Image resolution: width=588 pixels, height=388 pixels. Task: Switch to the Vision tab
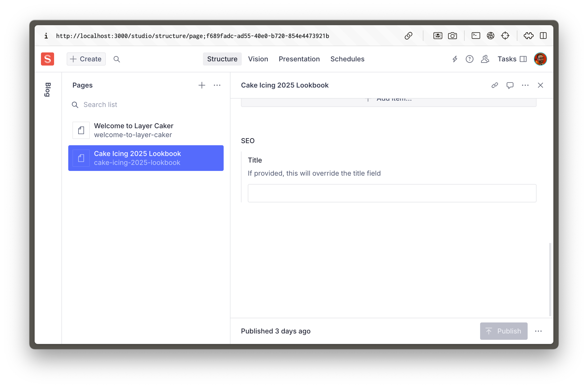click(258, 59)
